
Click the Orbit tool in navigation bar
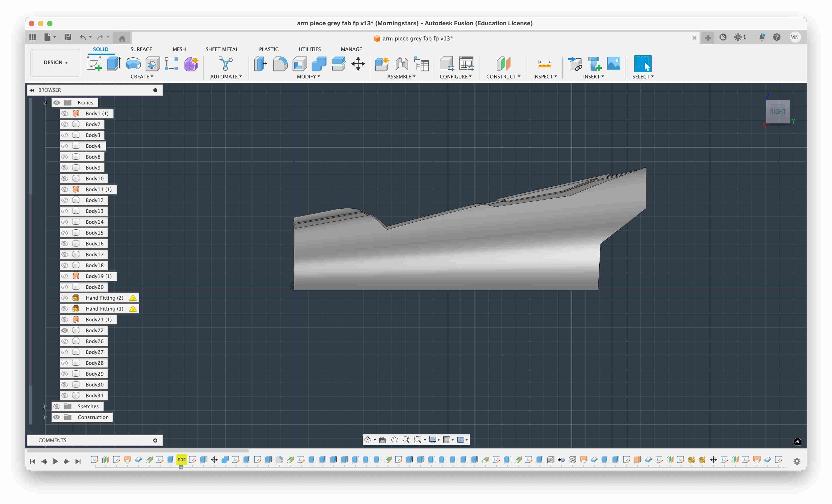click(x=368, y=440)
